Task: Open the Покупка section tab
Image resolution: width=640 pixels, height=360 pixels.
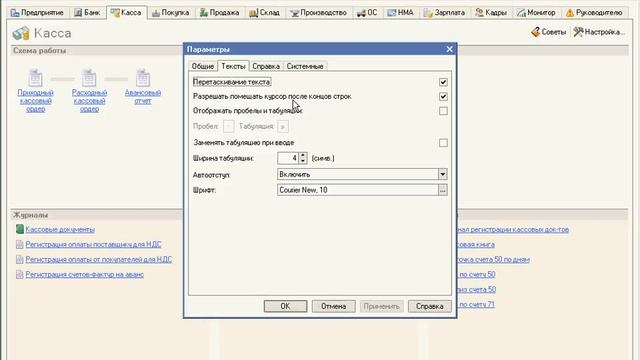Action: [171, 13]
